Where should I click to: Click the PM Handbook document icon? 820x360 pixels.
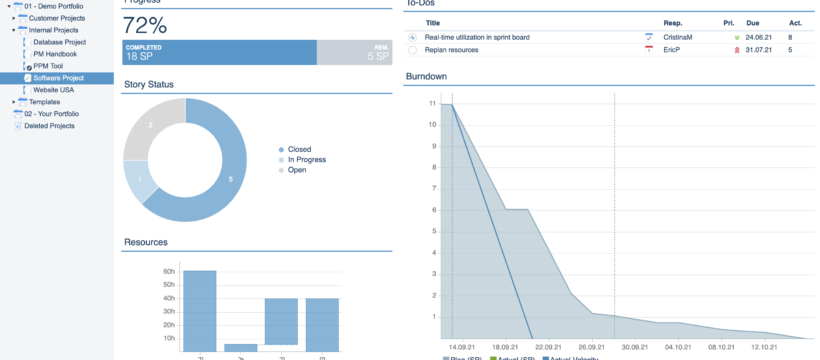click(27, 54)
